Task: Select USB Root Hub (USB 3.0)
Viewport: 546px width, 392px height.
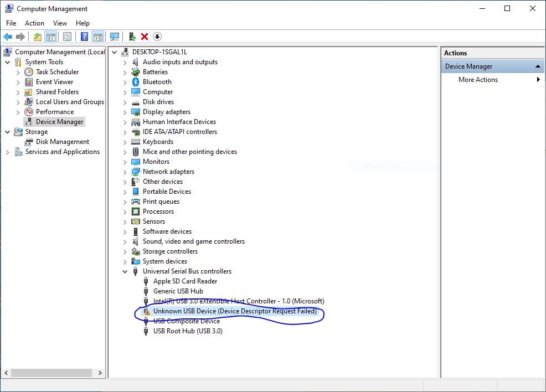Action: (188, 331)
